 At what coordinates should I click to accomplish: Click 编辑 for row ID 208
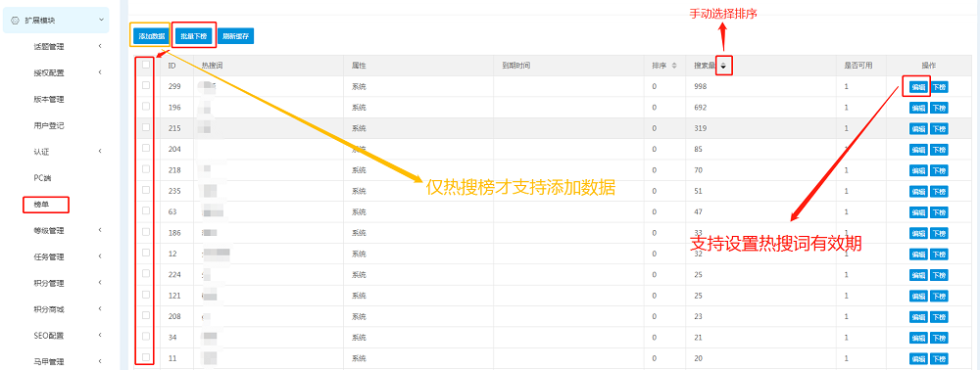point(918,317)
